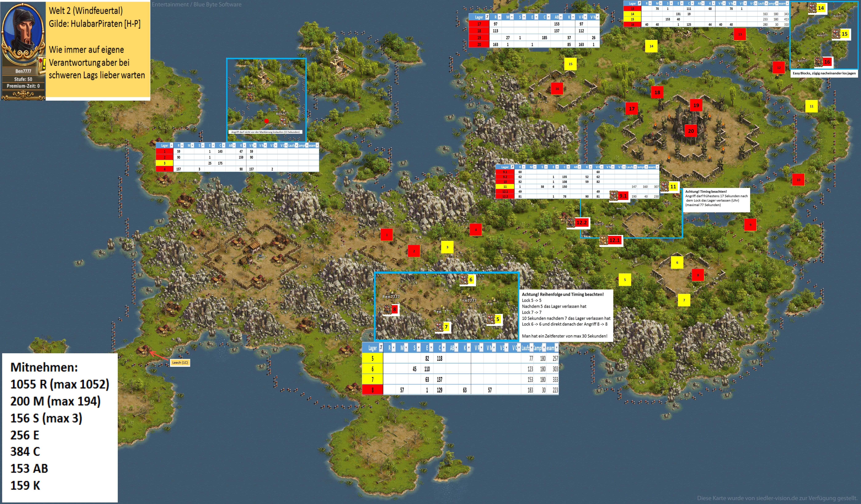Click the general icon beside camp 6 in the inset
The height and width of the screenshot is (504, 861).
click(x=464, y=280)
